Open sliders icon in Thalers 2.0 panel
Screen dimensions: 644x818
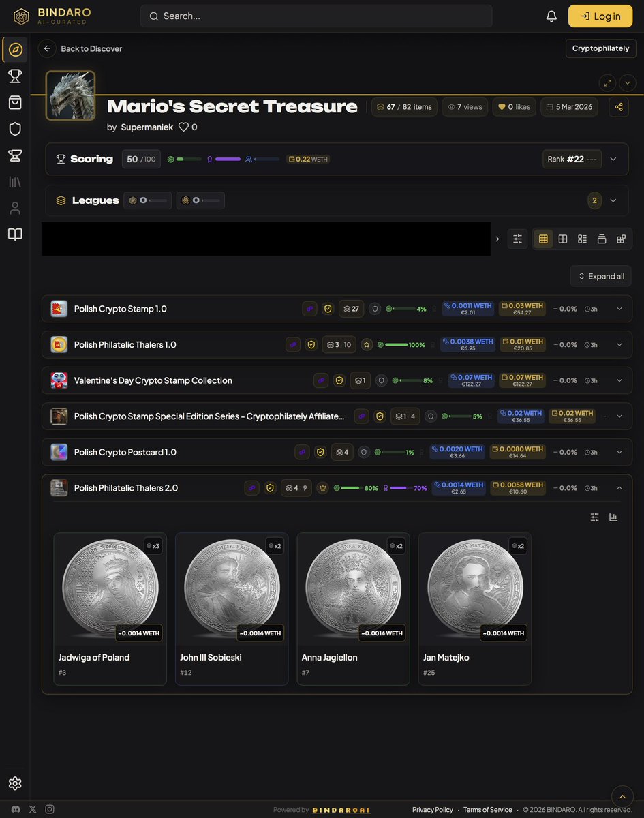[594, 517]
